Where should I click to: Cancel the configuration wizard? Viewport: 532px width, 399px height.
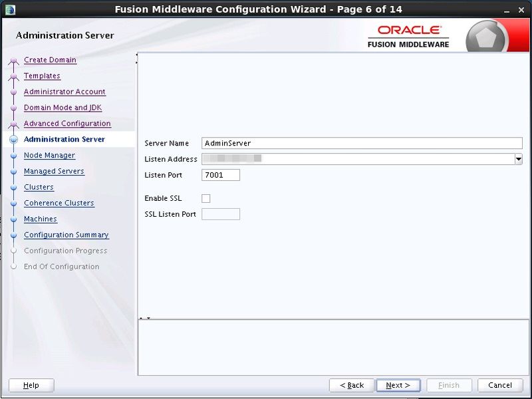500,385
